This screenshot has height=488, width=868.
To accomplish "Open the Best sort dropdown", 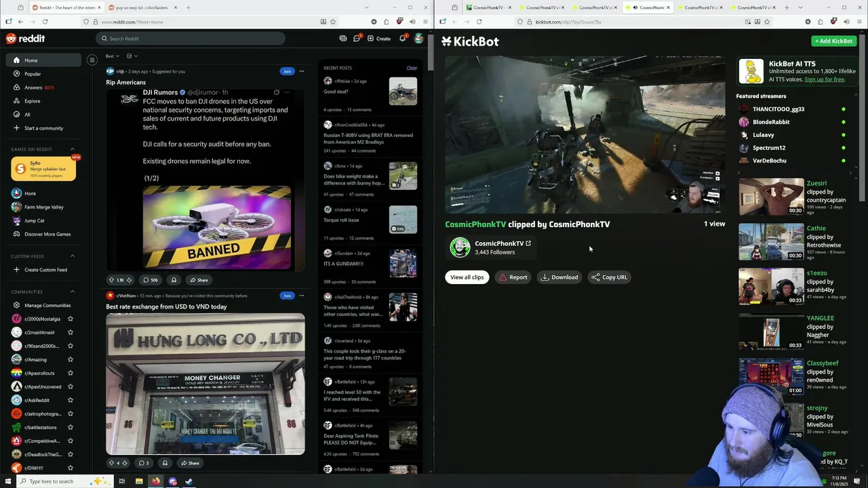I will click(x=112, y=56).
